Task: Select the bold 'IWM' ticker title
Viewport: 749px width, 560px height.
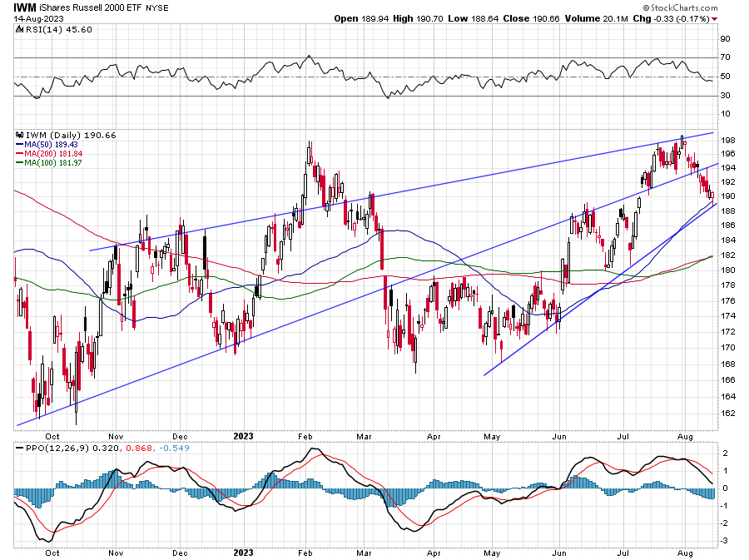Action: [24, 7]
